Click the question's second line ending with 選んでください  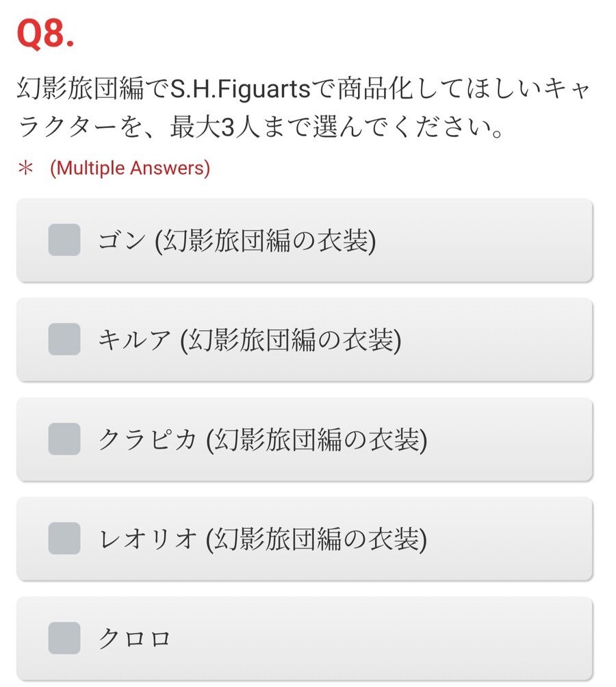260,128
